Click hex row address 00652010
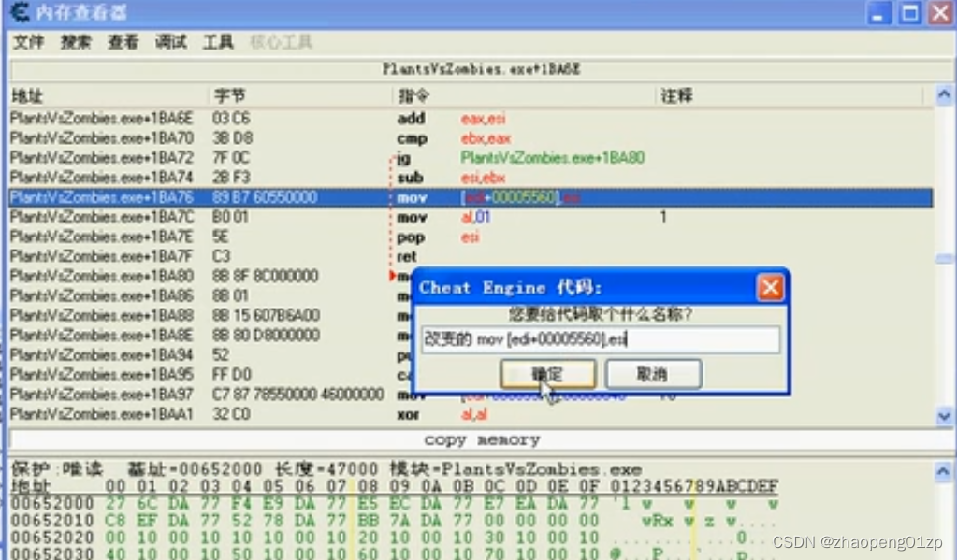This screenshot has width=957, height=560. (52, 521)
